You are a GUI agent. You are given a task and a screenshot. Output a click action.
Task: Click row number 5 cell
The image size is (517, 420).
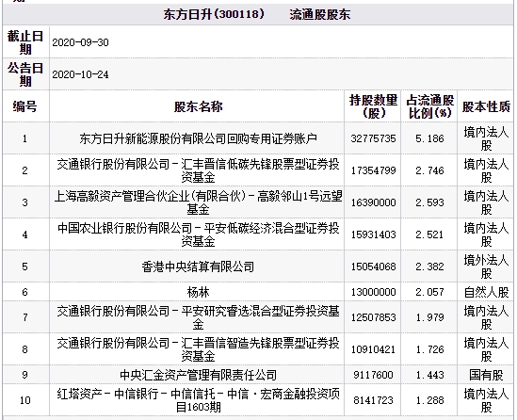(25, 267)
